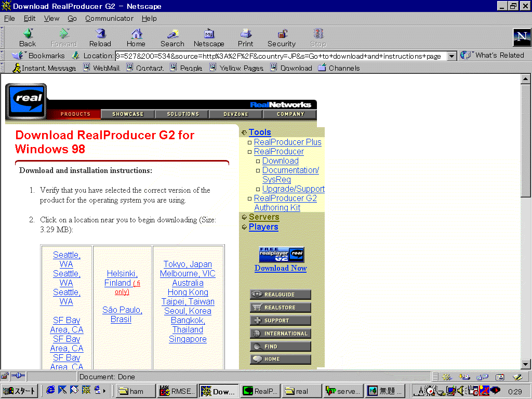Click the vertical scrollbar down arrow
Image resolution: width=532 pixels, height=399 pixels.
pos(525,364)
